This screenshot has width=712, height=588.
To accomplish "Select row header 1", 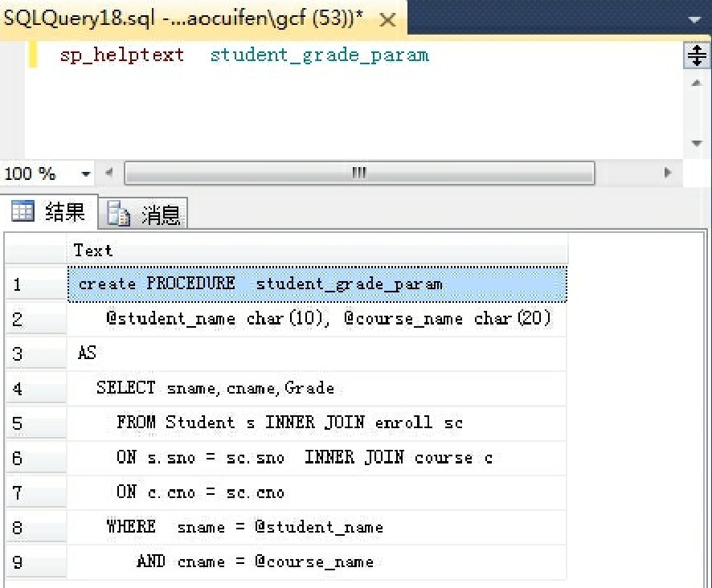I will pos(36,284).
